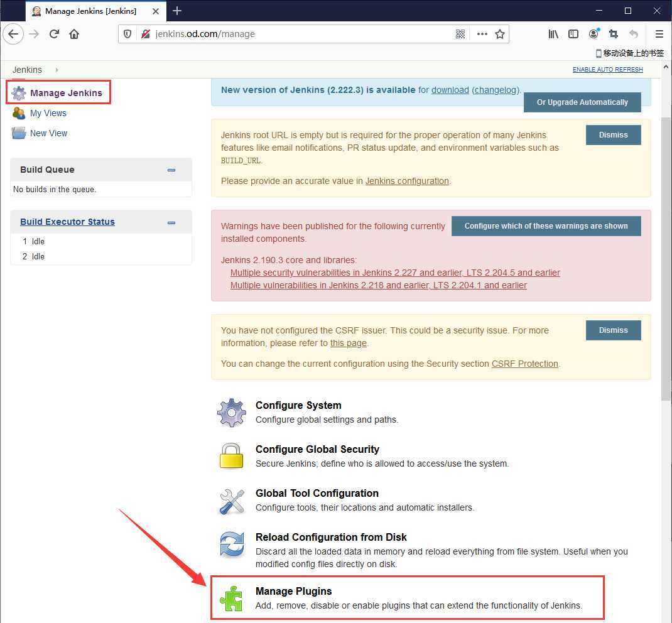Click the download link for new version
Image resolution: width=672 pixels, height=623 pixels.
tap(450, 90)
